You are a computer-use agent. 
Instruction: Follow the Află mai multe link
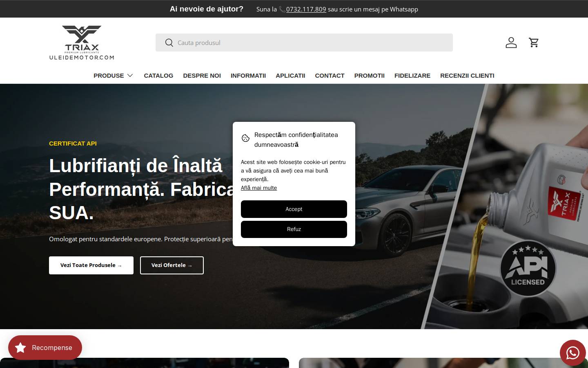(x=259, y=188)
